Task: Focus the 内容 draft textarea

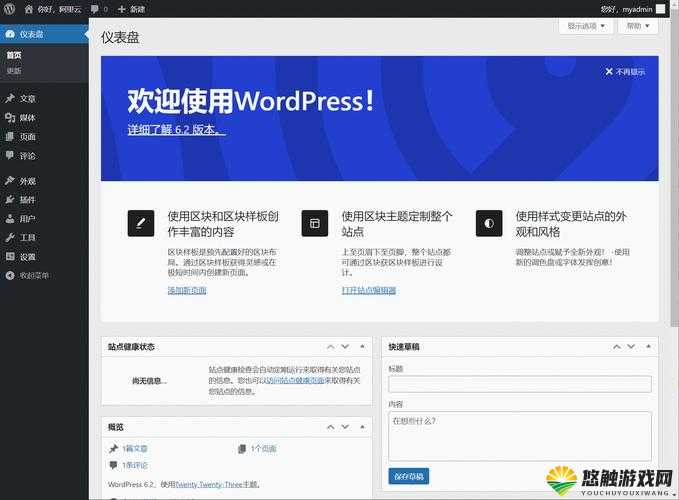Action: (x=520, y=436)
